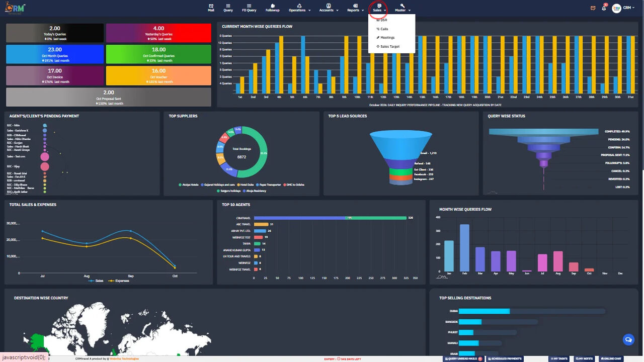Toggle Sales series legend in sales chart
The image size is (644, 362).
(96, 281)
